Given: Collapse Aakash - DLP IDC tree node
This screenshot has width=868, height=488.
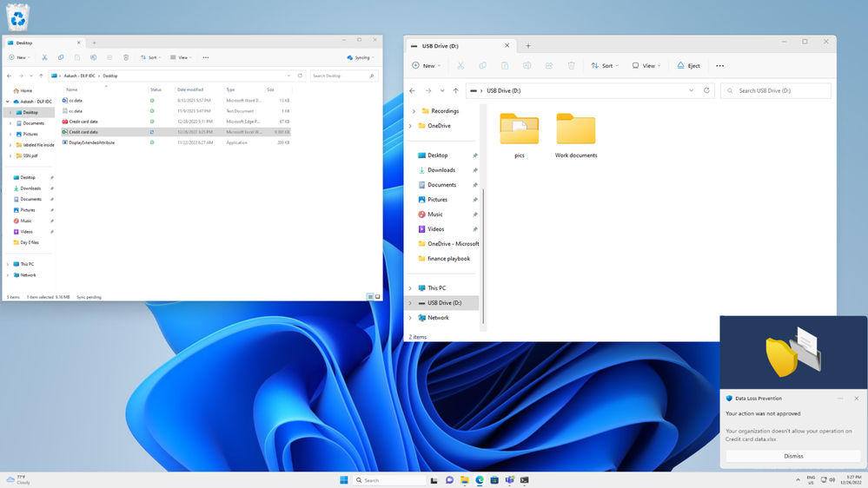Looking at the screenshot, I should (8, 102).
